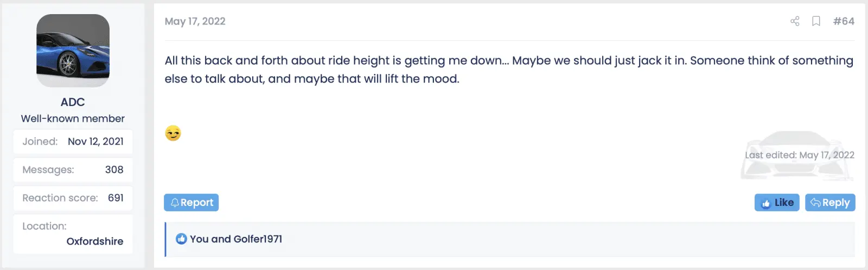Open ADC's blue sports car avatar
The height and width of the screenshot is (270, 868).
pos(73,51)
